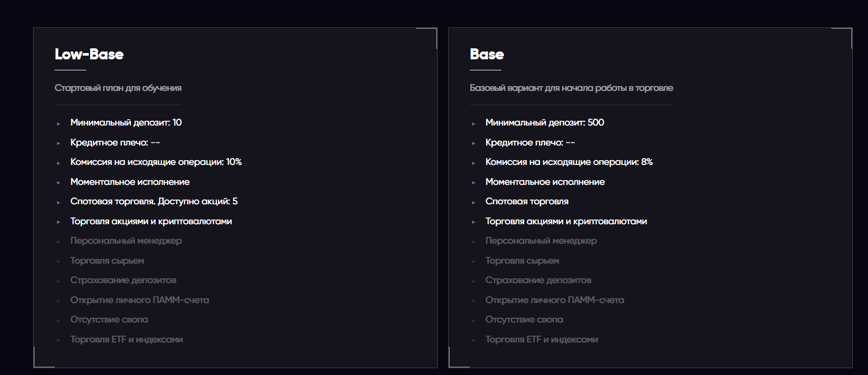This screenshot has height=375, width=868.
Task: Click "Торговля ETF и индексами" in Base card
Action: 542,340
